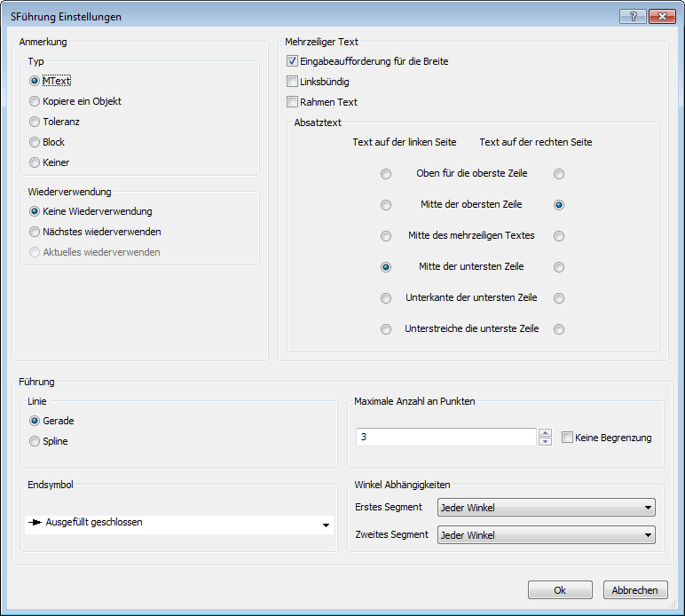685x616 pixels.
Task: Enable the Linksbündig checkbox
Action: [x=292, y=82]
